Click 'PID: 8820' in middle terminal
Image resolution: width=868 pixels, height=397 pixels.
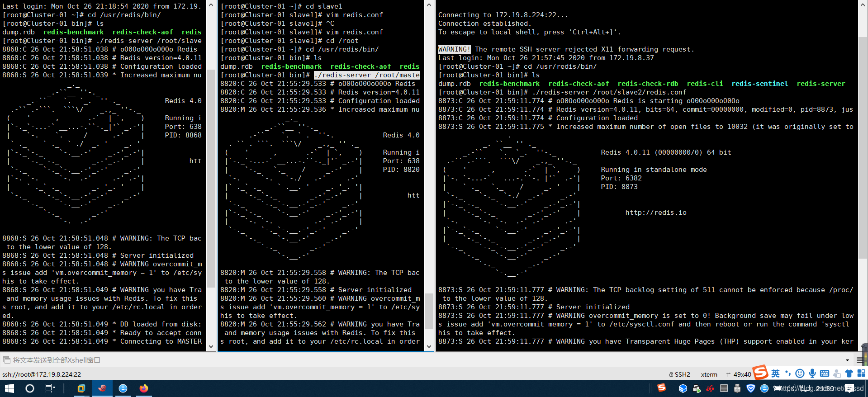(401, 170)
